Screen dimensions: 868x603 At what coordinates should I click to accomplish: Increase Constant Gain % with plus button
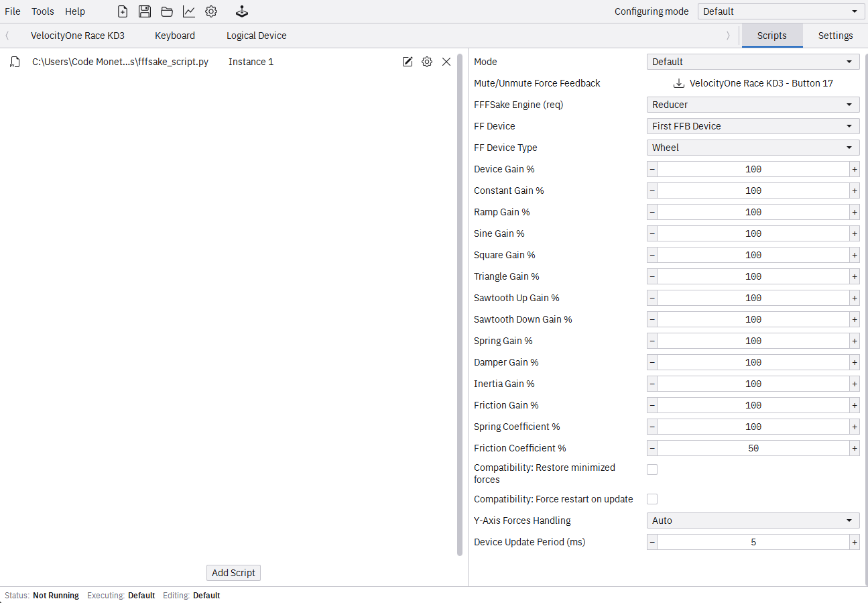point(855,190)
